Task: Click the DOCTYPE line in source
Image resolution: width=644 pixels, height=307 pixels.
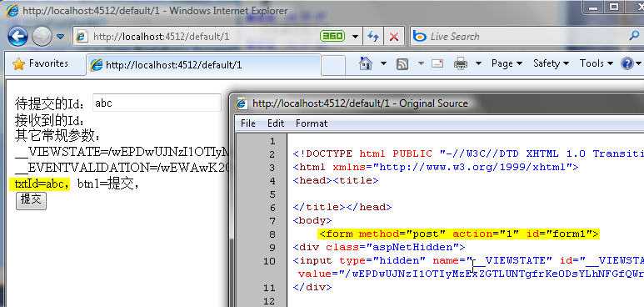Action: tap(468, 153)
